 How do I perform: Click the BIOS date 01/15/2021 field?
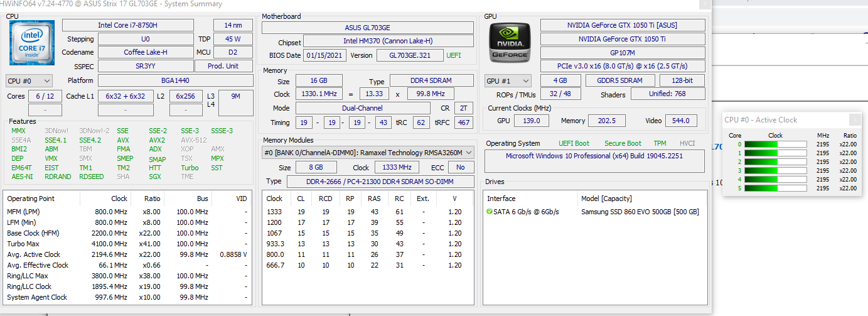point(325,55)
